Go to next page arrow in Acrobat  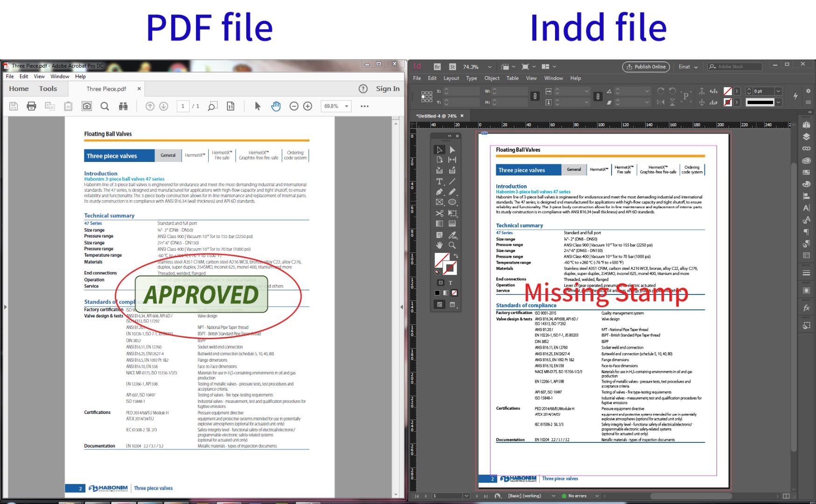coord(164,106)
